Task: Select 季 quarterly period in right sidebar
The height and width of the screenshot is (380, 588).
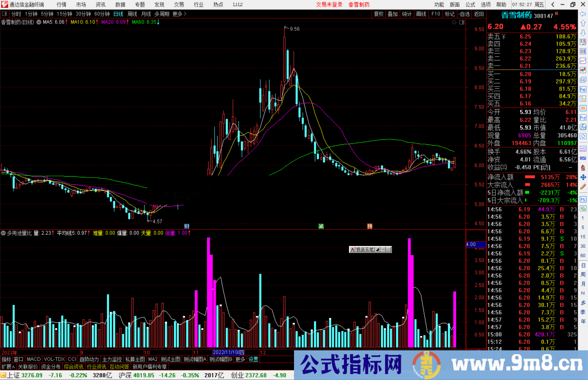Action: pos(583,312)
